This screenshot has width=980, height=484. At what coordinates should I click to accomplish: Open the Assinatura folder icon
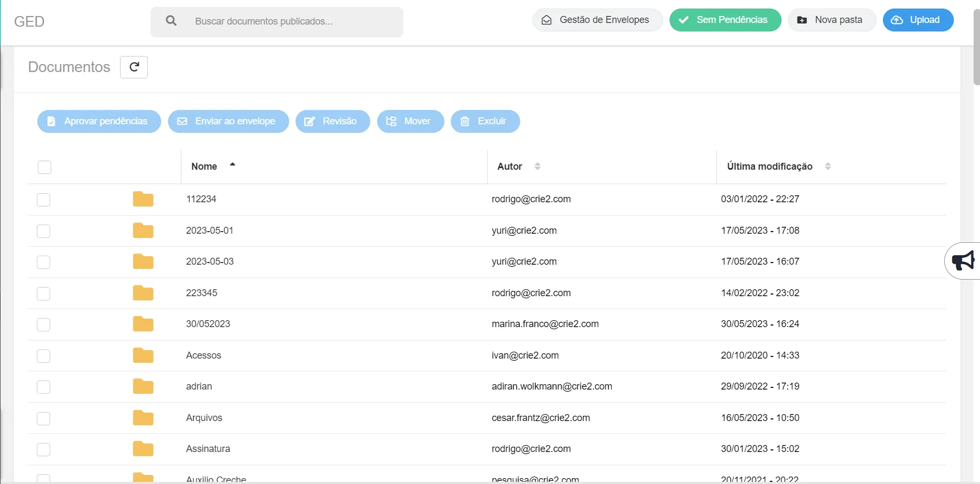click(x=143, y=449)
